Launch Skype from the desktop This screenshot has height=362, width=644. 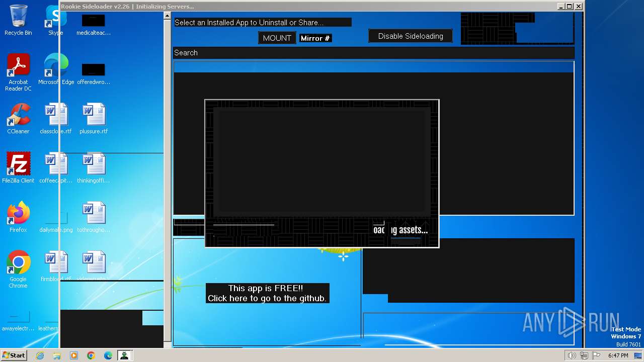55,20
